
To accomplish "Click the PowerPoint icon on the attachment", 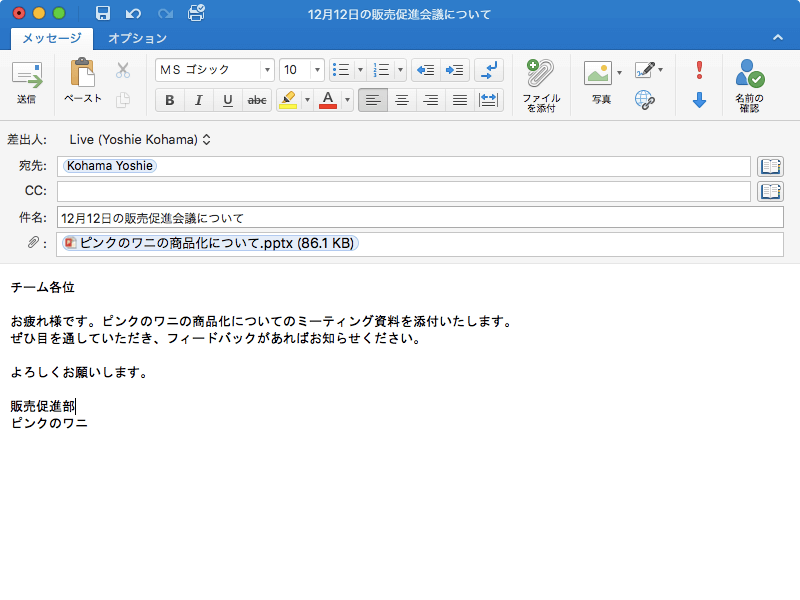I will (x=70, y=243).
